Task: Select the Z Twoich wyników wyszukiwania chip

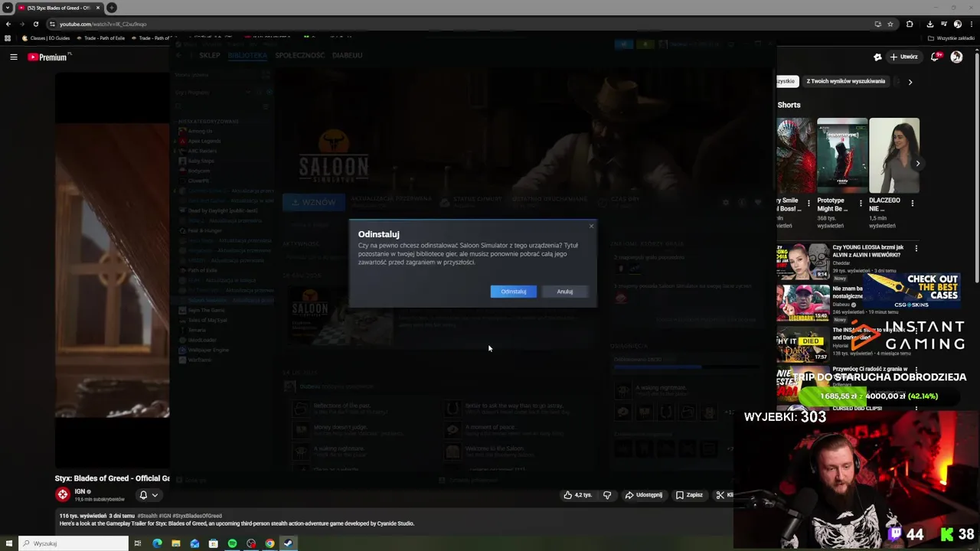Action: tap(845, 81)
